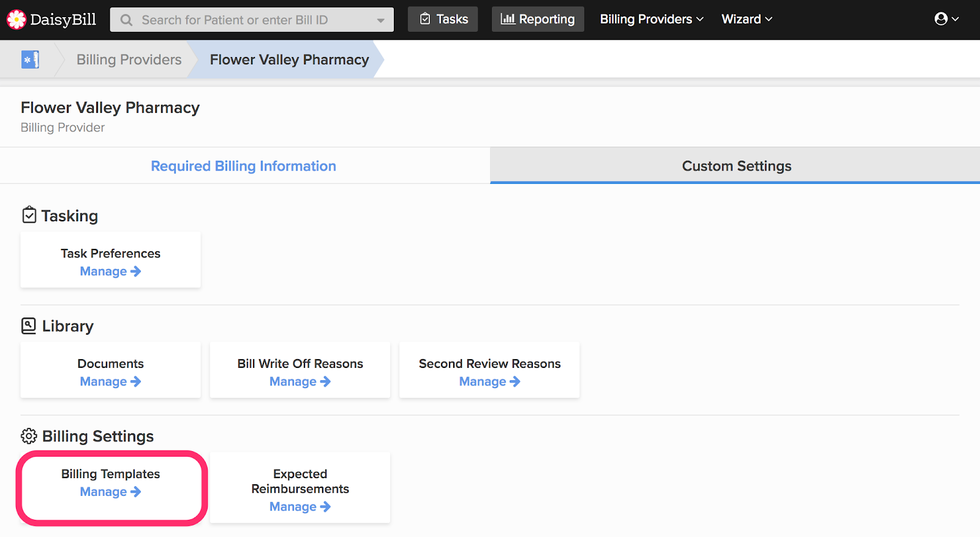The image size is (980, 537).
Task: Open the Wizard dropdown menu
Action: (x=747, y=19)
